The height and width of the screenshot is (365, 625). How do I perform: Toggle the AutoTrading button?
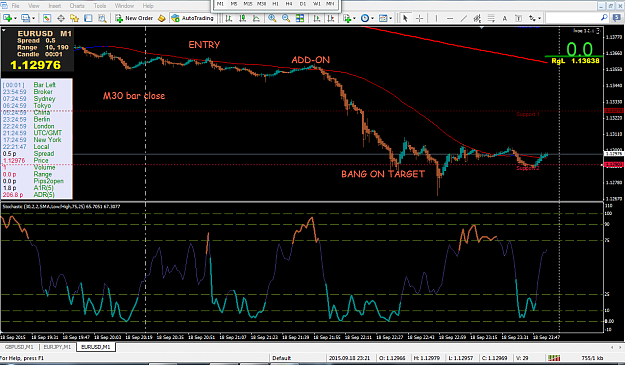(x=193, y=18)
